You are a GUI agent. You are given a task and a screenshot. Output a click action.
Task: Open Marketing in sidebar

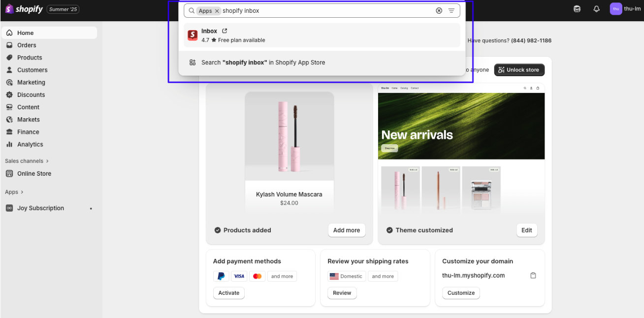[x=49, y=82]
